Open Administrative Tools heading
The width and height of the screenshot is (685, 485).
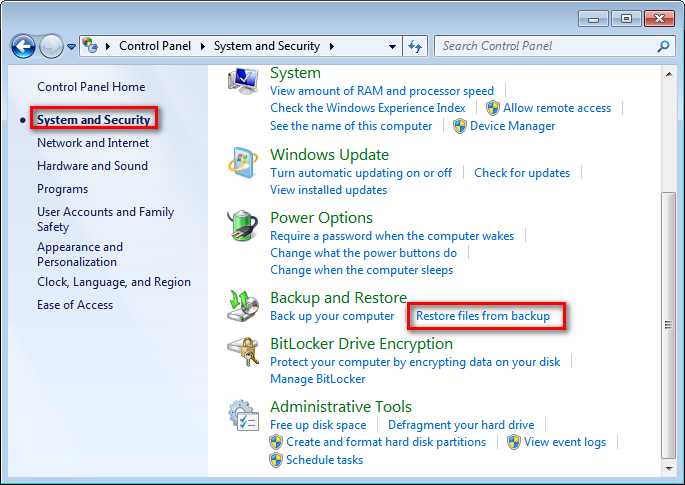[x=341, y=407]
